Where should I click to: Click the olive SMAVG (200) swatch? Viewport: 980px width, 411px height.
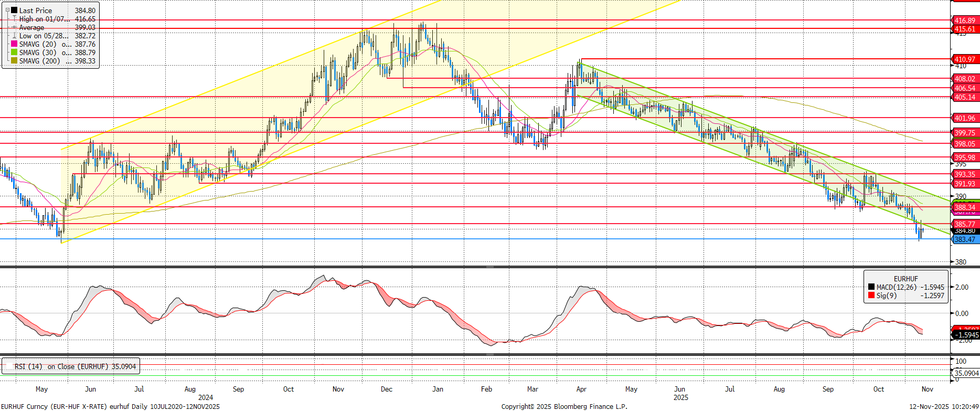(x=14, y=61)
